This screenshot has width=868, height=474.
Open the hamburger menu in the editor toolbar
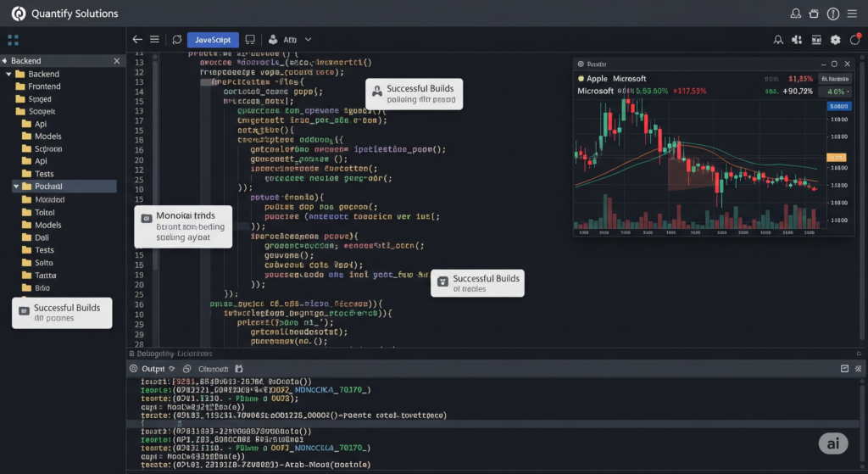154,39
